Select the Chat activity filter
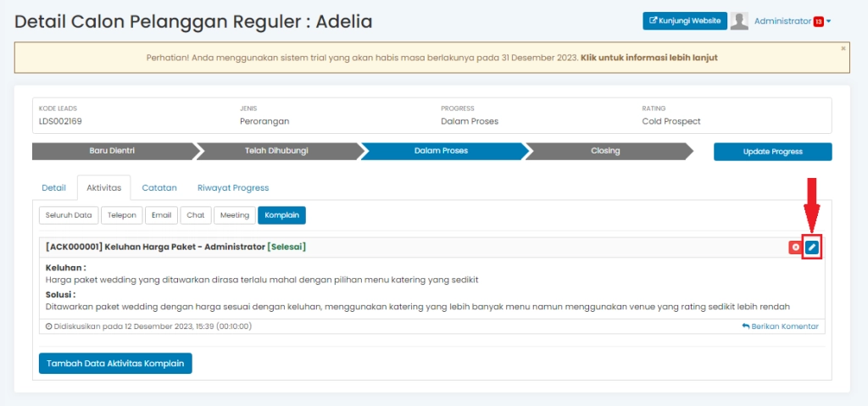The width and height of the screenshot is (868, 406). pos(196,215)
